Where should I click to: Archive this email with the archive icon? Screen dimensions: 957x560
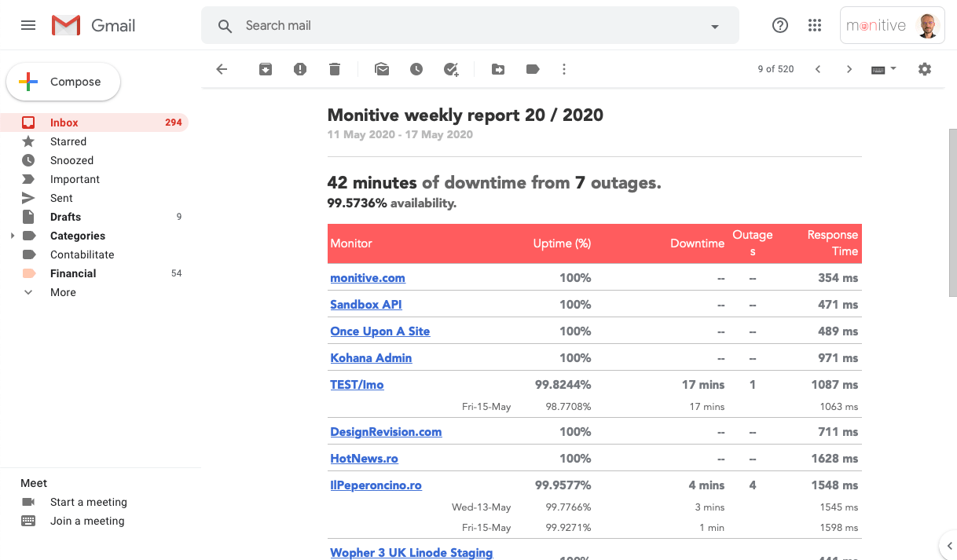(266, 69)
